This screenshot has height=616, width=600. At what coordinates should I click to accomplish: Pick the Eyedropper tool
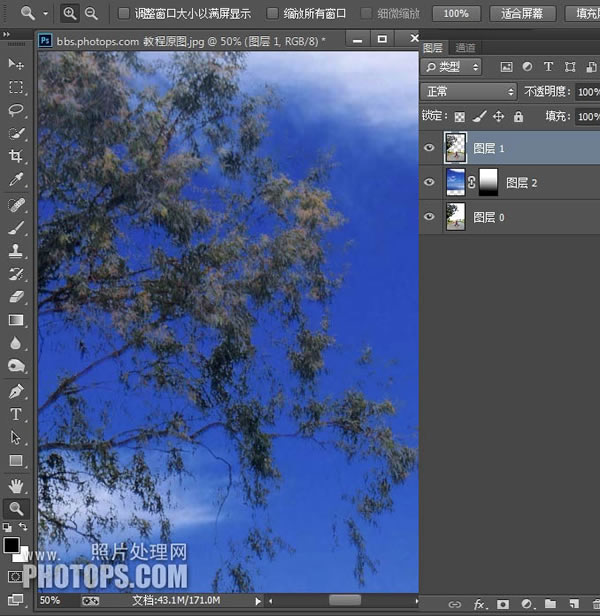pos(16,179)
